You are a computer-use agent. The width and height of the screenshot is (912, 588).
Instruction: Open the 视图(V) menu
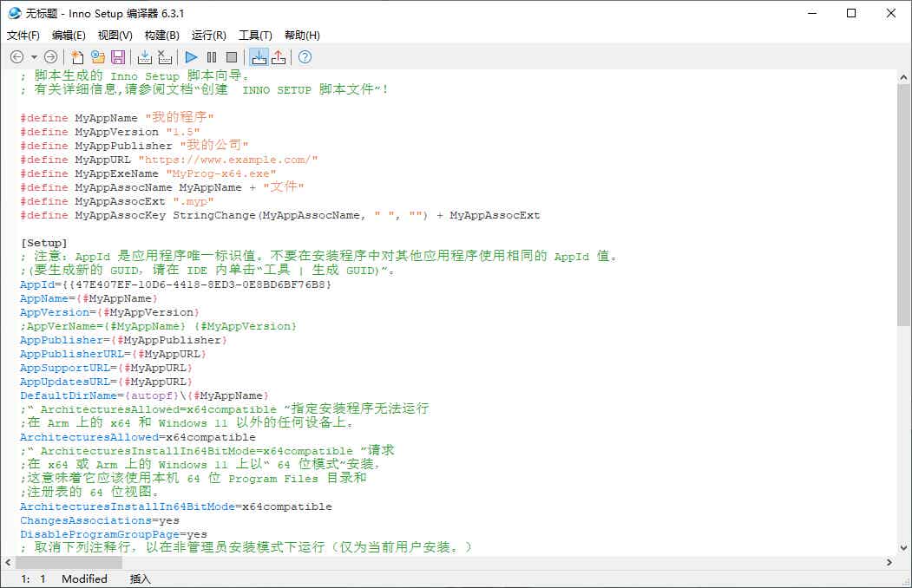[115, 36]
